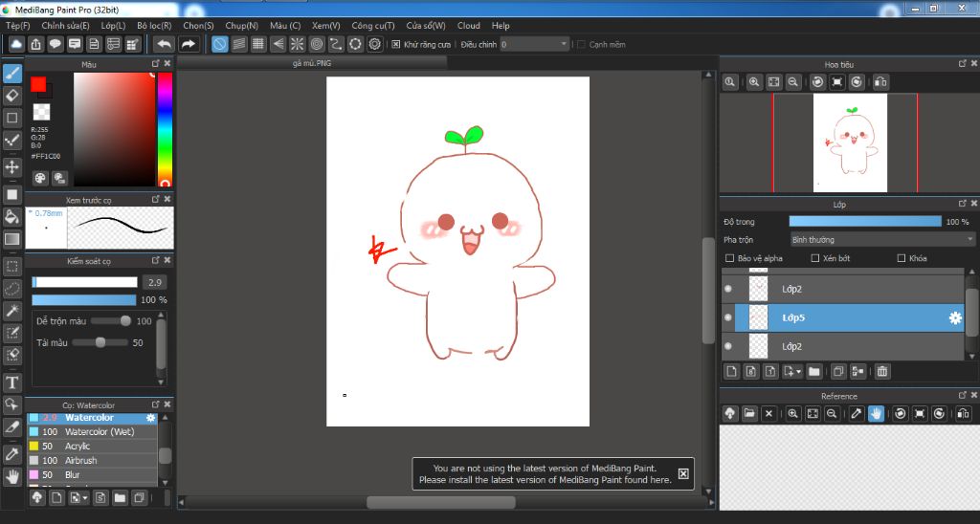Viewport: 980px width, 524px height.
Task: Open Pha trộn blending mode dropdown
Action: coord(882,240)
